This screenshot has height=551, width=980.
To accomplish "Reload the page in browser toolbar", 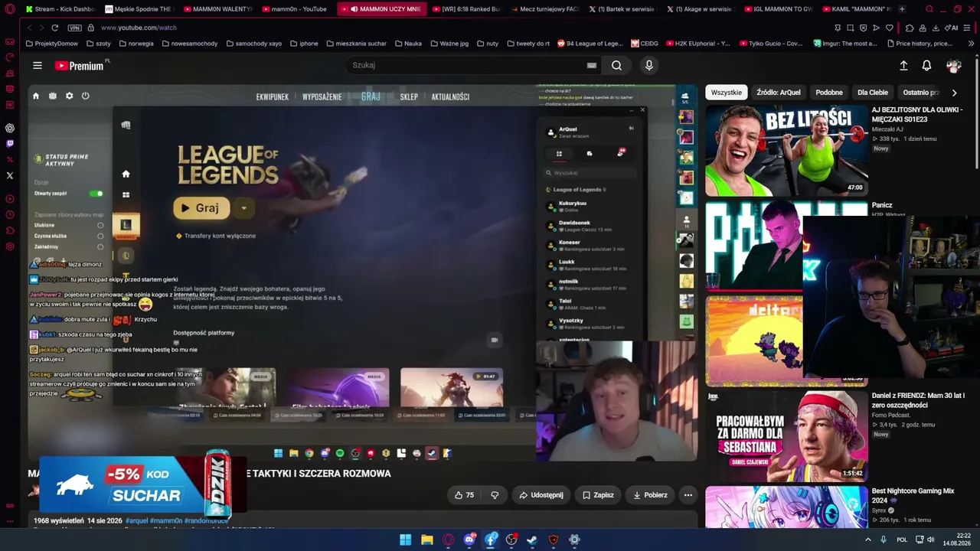I will (x=54, y=28).
